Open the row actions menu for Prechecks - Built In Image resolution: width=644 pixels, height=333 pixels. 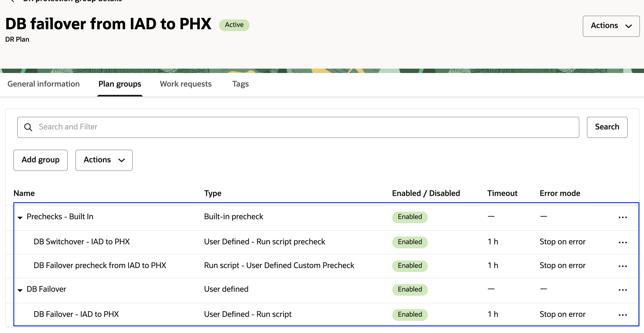click(x=623, y=217)
